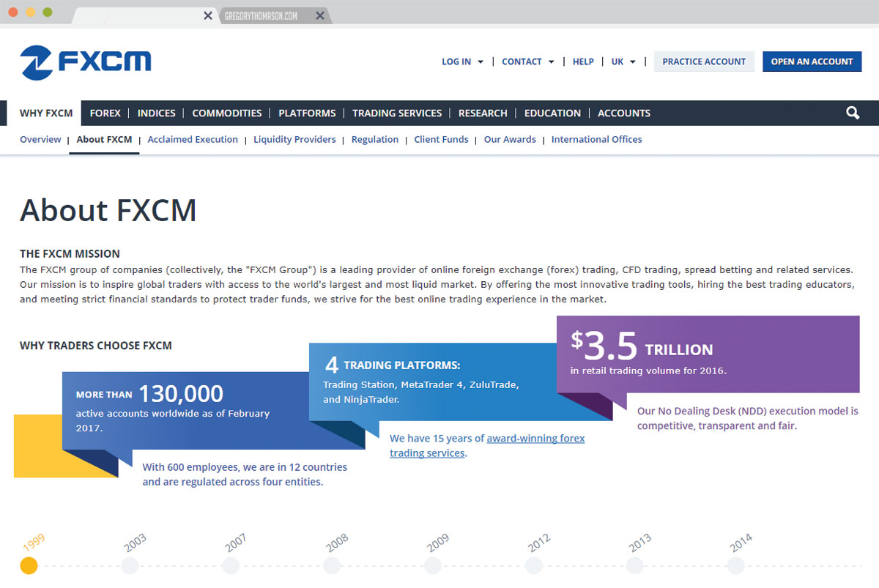The height and width of the screenshot is (588, 879).
Task: Click the red macOS close window dot
Action: tap(13, 12)
